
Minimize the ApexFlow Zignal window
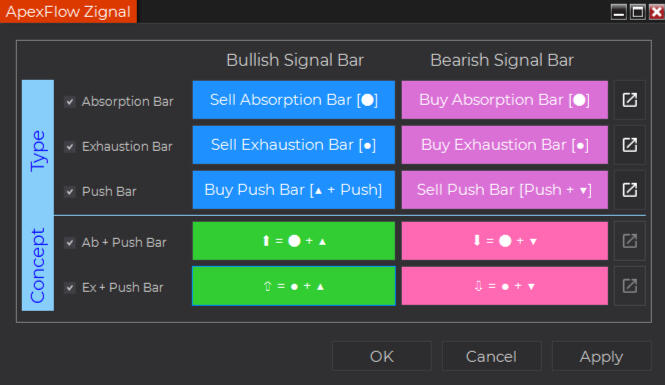tap(619, 11)
